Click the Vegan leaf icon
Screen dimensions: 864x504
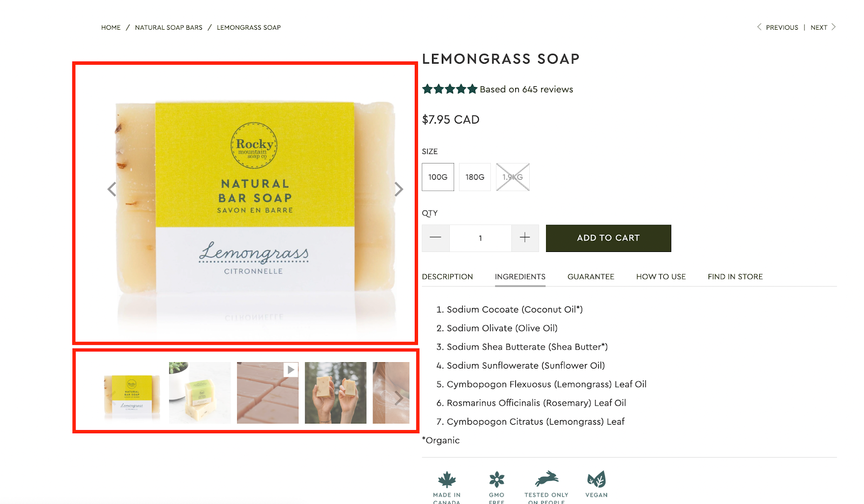click(597, 479)
